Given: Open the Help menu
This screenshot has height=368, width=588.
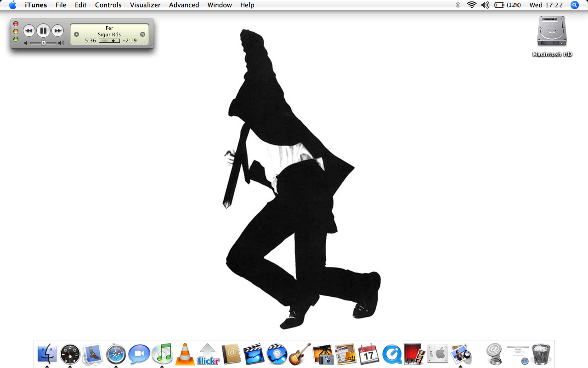Looking at the screenshot, I should tap(247, 5).
